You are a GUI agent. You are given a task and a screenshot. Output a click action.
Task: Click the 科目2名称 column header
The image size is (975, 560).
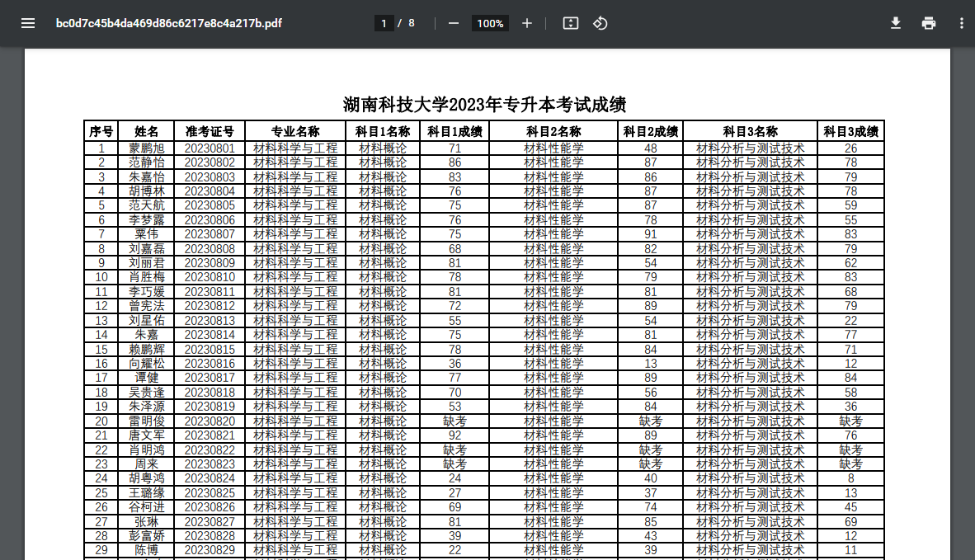pos(553,131)
